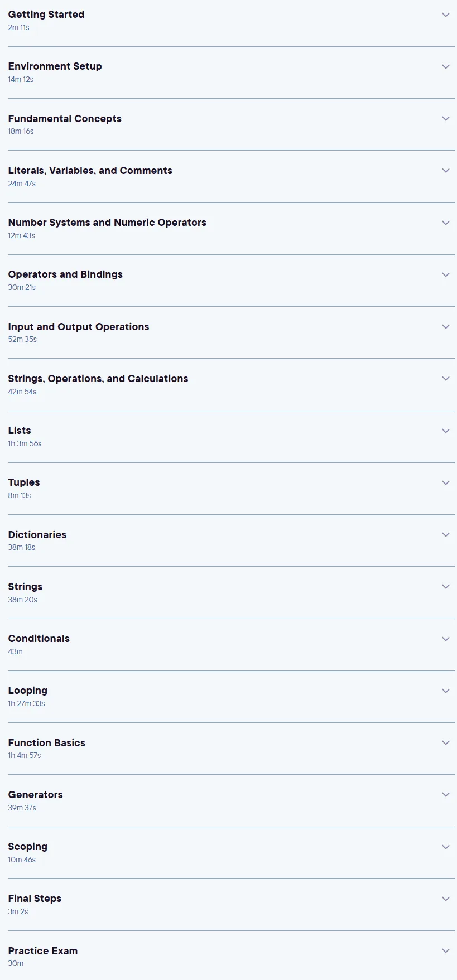The width and height of the screenshot is (457, 980).
Task: Expand the Dictionaries chevron icon
Action: coord(445,534)
